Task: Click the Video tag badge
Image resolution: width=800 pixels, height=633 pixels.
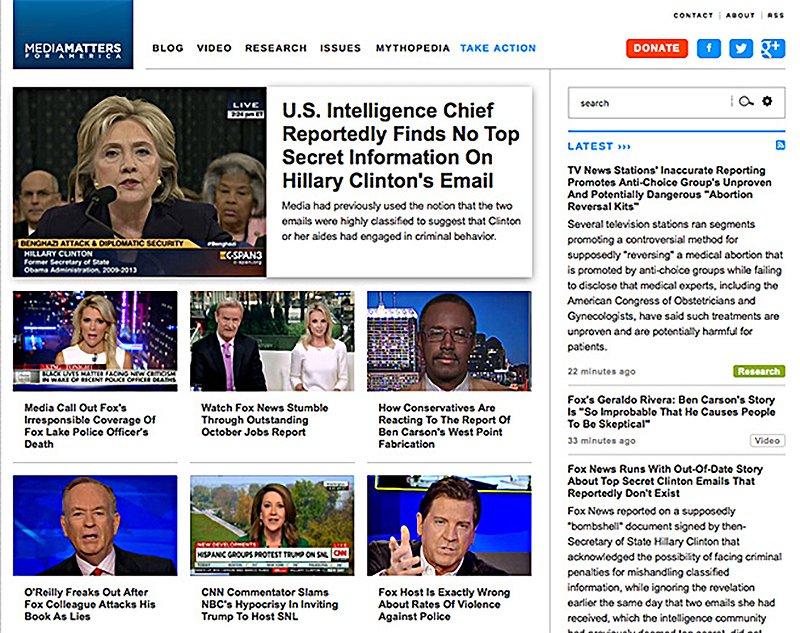Action: (767, 440)
